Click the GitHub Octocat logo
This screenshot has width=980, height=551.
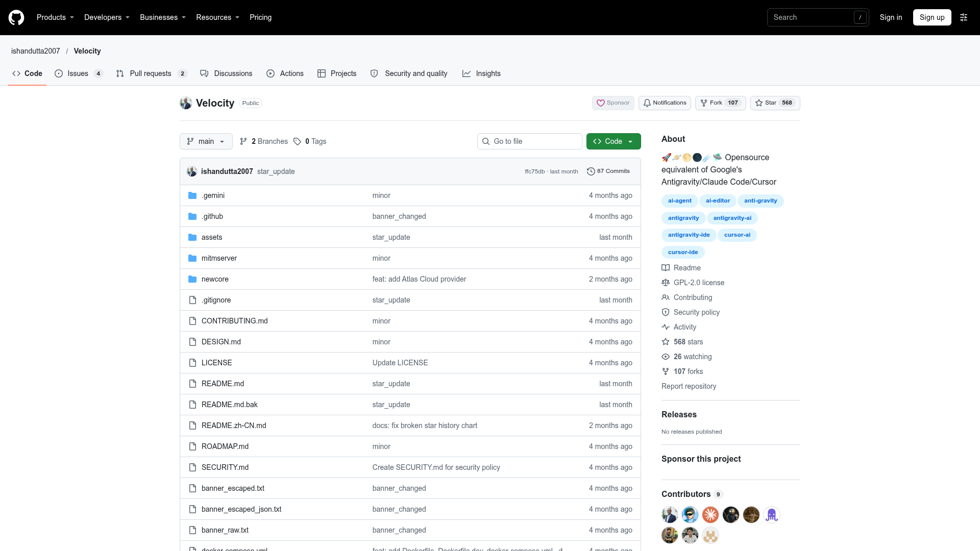(16, 17)
